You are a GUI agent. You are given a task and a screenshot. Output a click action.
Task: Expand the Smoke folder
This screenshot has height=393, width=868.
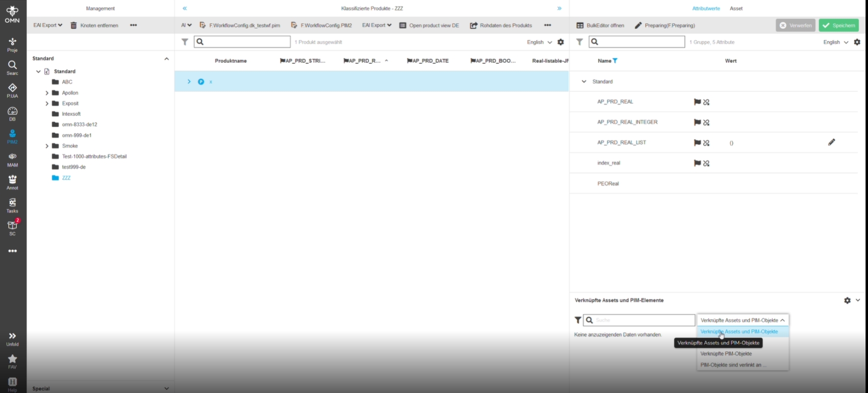pyautogui.click(x=47, y=146)
